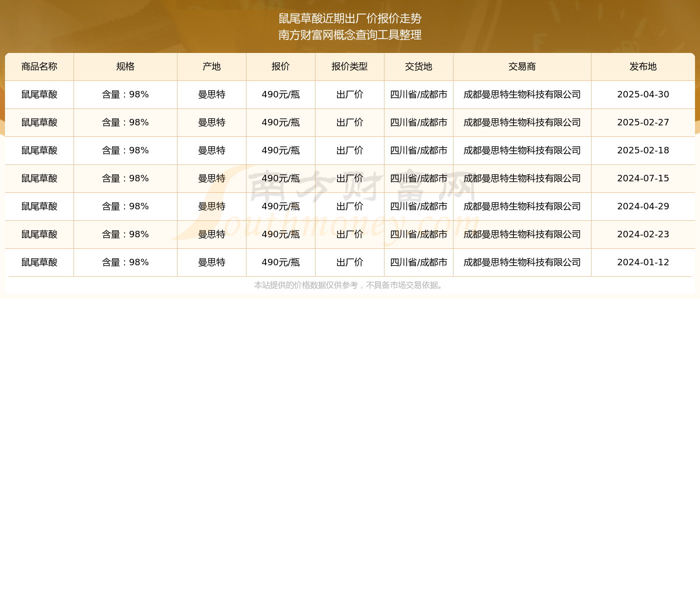Click 鼠尾草酸 in the 2024-01-12 row

[39, 262]
